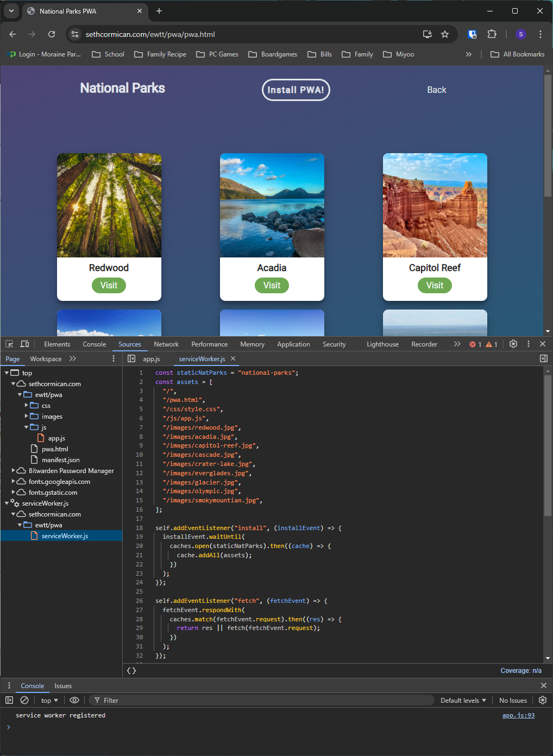Clear console with the ban icon
553x756 pixels.
(x=24, y=700)
